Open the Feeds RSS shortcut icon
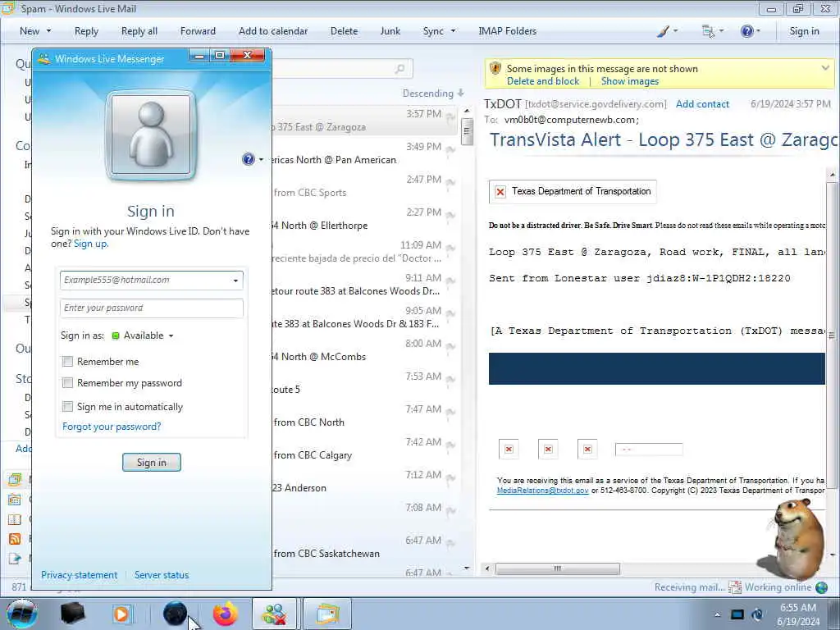 15,539
